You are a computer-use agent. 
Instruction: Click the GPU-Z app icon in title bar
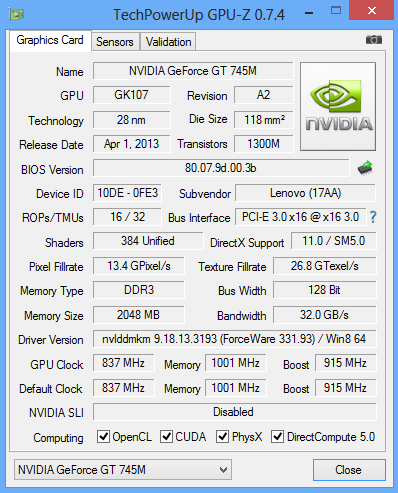point(16,14)
